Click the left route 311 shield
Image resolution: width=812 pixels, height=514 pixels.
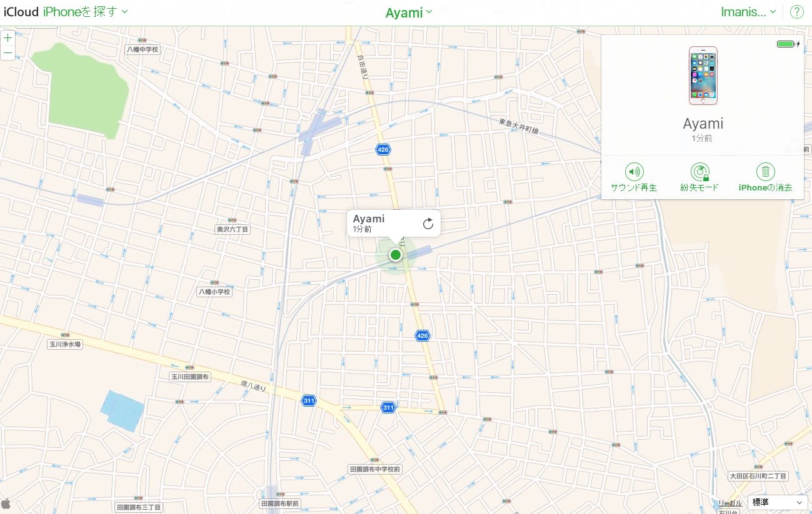pos(308,400)
